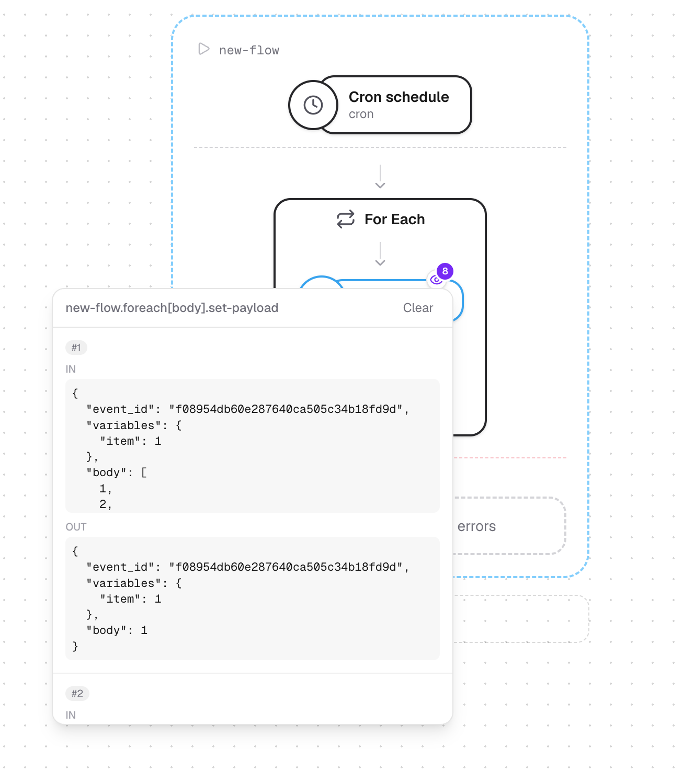The width and height of the screenshot is (683, 784).
Task: Click the cron subtitle text
Action: [x=361, y=114]
